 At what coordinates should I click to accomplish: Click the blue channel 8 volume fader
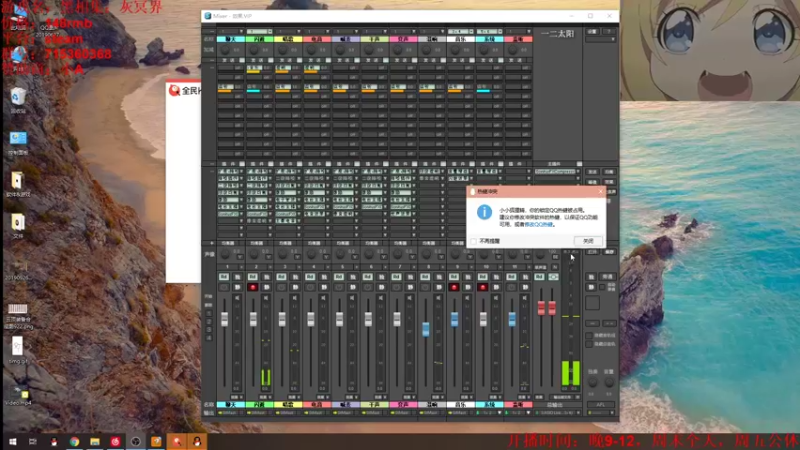coord(426,329)
